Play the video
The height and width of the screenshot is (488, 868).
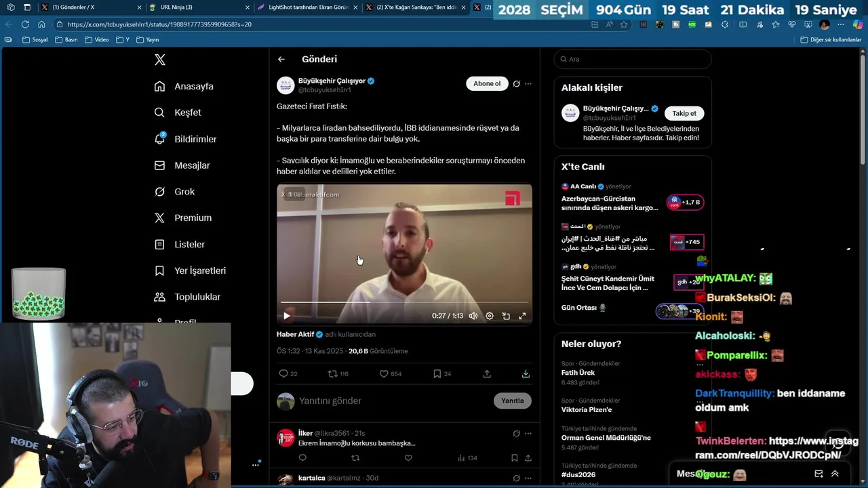(x=287, y=316)
